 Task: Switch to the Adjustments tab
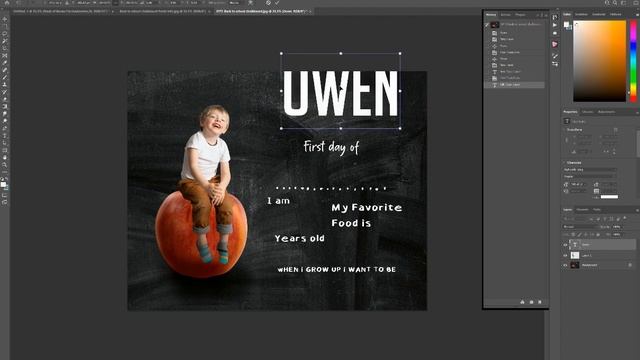606,112
